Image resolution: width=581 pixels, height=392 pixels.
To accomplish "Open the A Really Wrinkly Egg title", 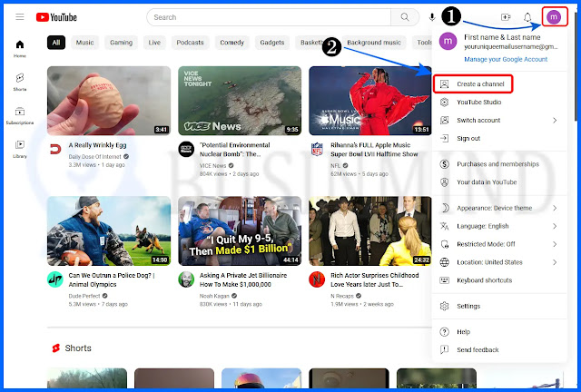I will pos(97,145).
